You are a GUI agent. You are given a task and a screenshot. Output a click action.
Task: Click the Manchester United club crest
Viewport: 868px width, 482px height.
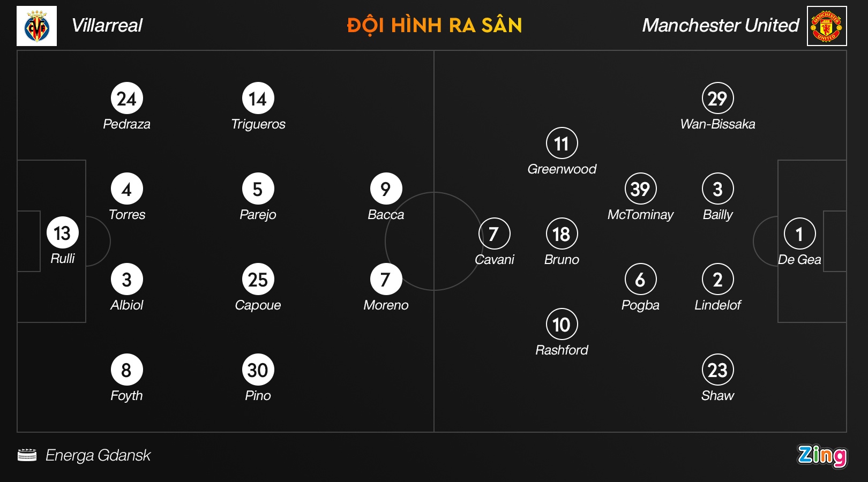pyautogui.click(x=827, y=26)
